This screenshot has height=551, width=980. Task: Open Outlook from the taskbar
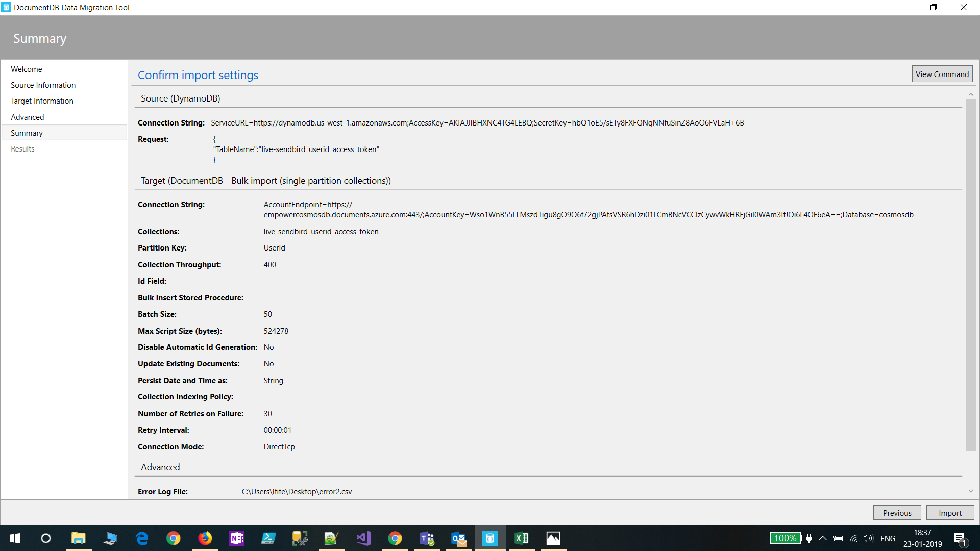(x=458, y=538)
